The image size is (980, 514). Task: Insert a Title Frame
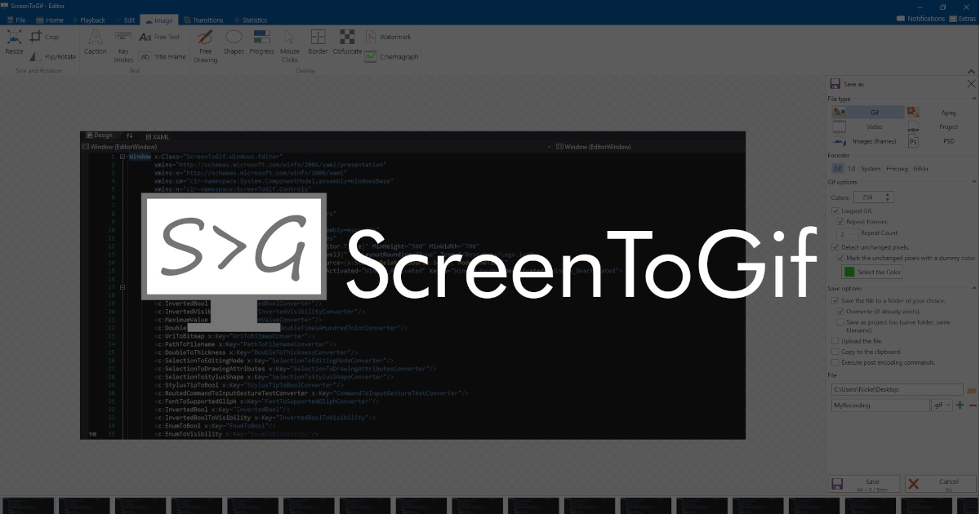point(163,57)
